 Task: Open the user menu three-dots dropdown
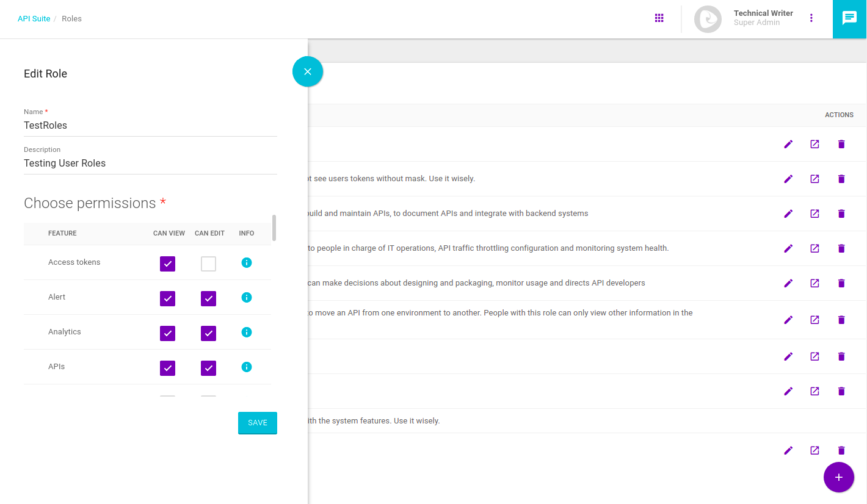(x=811, y=18)
